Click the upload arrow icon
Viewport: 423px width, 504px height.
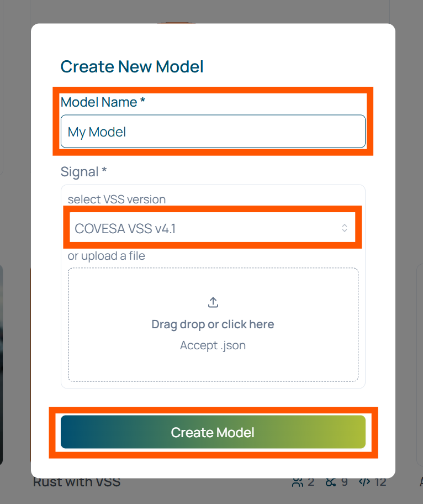pos(213,302)
